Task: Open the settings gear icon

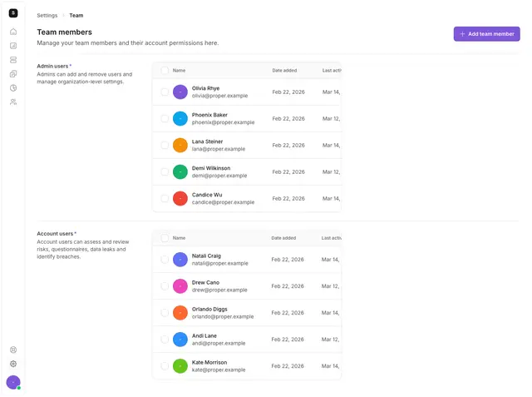Action: tap(13, 364)
